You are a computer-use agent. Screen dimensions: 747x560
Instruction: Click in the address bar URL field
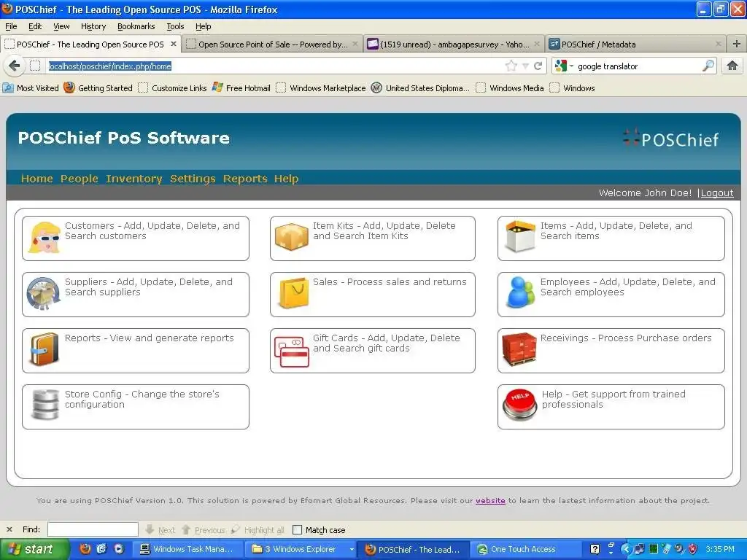tap(274, 66)
